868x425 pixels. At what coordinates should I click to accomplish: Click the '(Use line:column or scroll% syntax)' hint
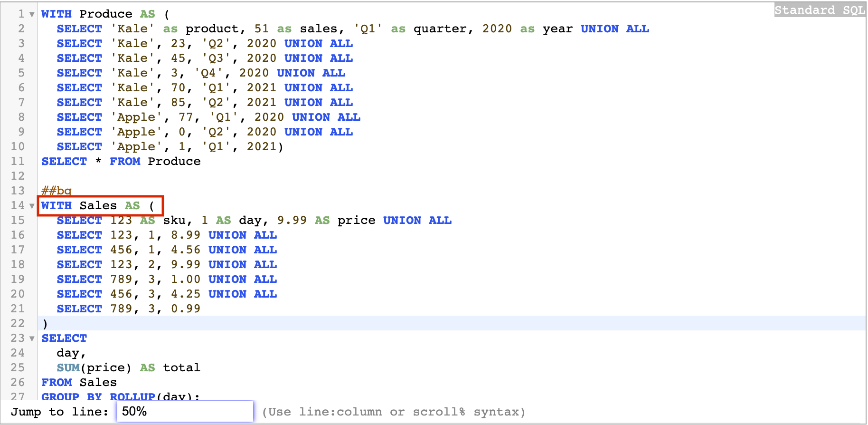tap(394, 412)
